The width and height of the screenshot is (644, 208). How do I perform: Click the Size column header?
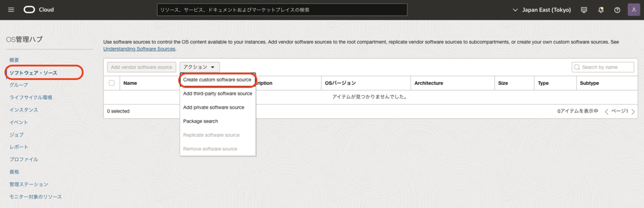(503, 83)
